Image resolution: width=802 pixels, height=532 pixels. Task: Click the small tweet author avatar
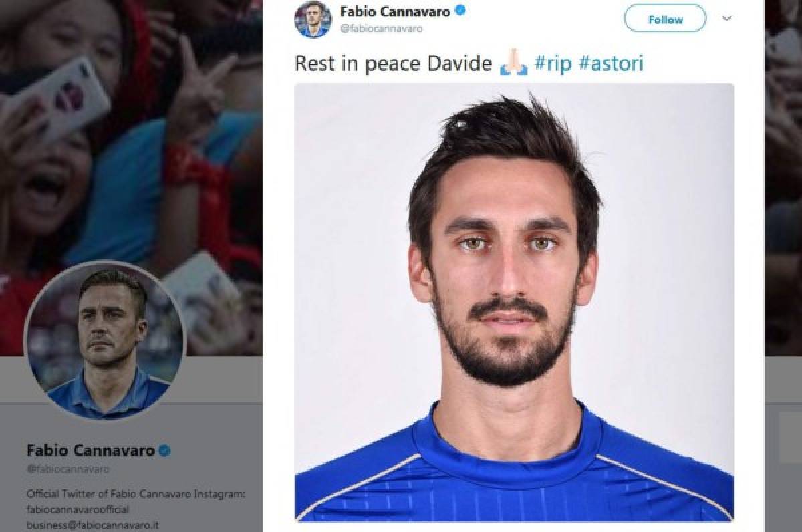tap(313, 19)
